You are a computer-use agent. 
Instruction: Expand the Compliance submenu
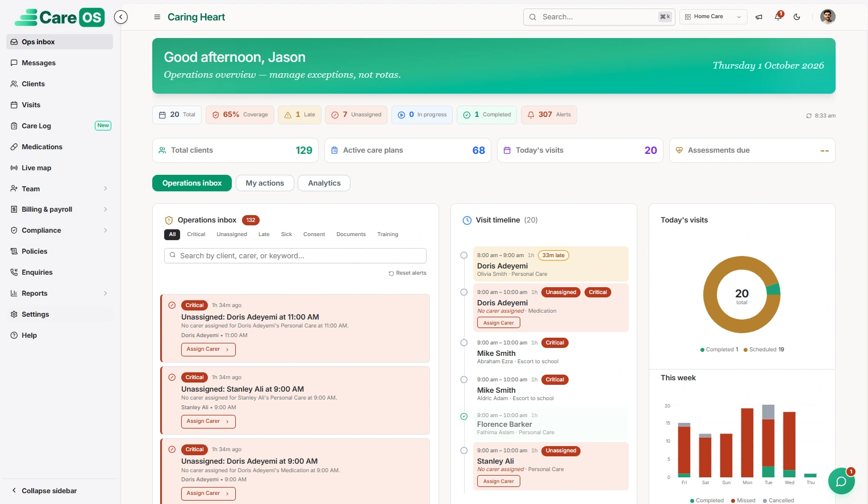(60, 230)
